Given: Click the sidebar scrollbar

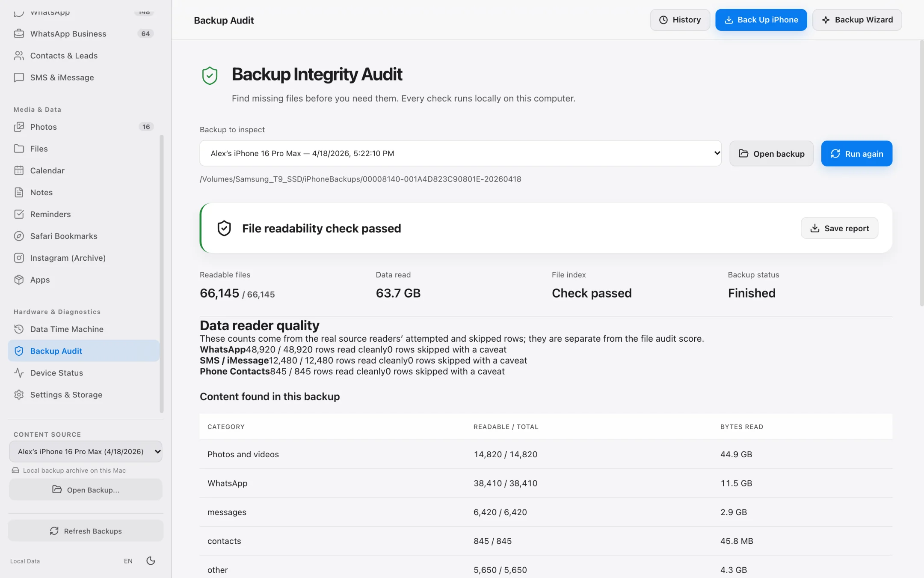Looking at the screenshot, I should 162,274.
